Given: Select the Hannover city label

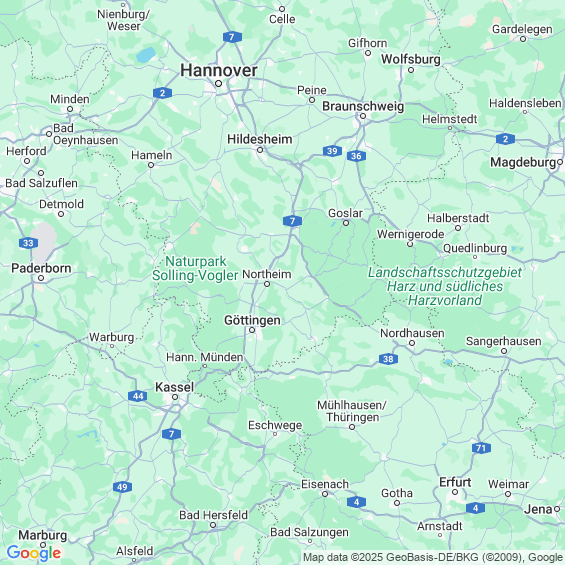Looking at the screenshot, I should coord(219,70).
